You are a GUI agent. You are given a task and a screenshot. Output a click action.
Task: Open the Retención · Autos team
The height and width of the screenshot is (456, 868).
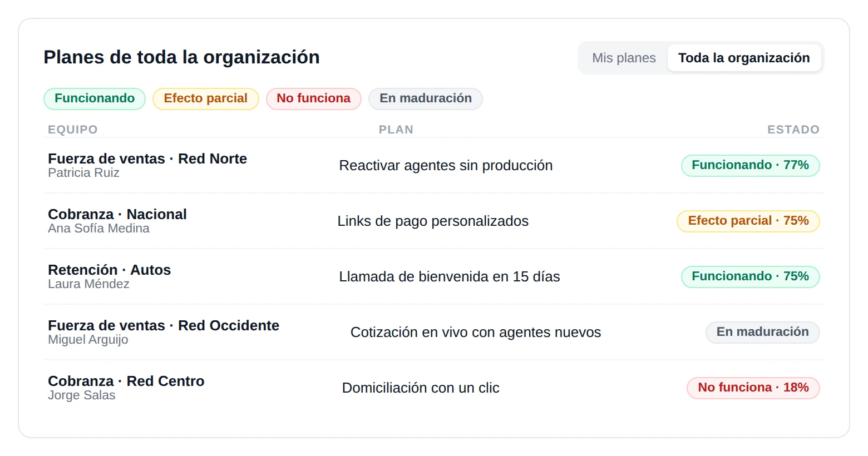[x=110, y=270]
